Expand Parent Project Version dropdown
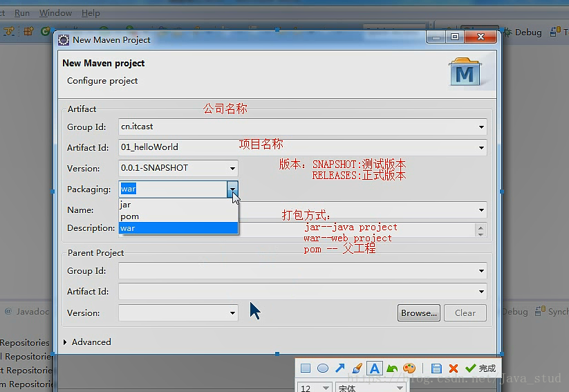 point(232,313)
